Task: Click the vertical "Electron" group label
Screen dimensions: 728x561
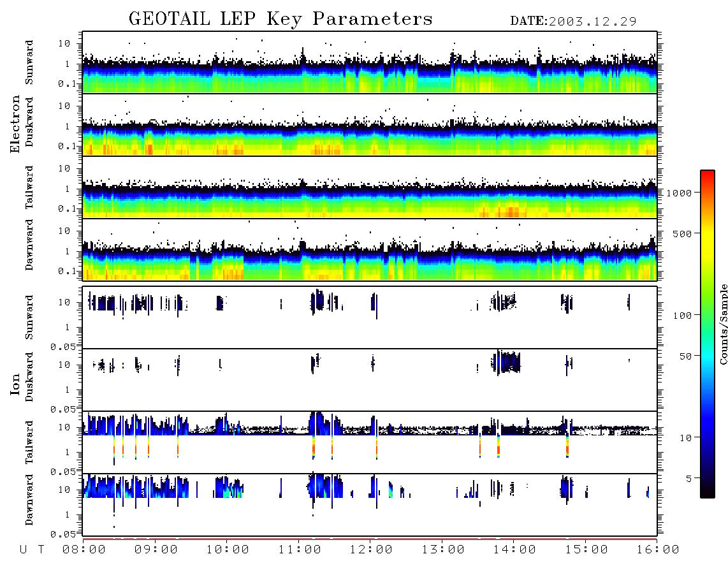Action: click(x=15, y=124)
